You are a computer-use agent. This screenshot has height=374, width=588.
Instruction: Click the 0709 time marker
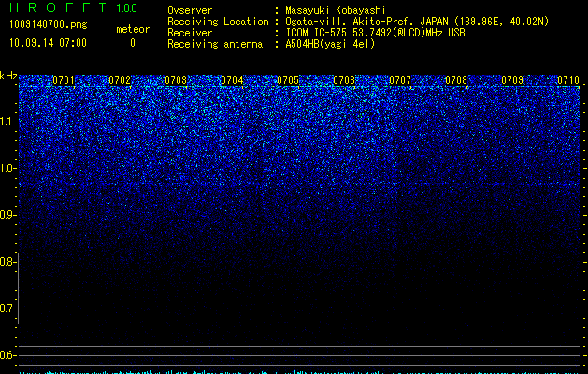tap(512, 80)
